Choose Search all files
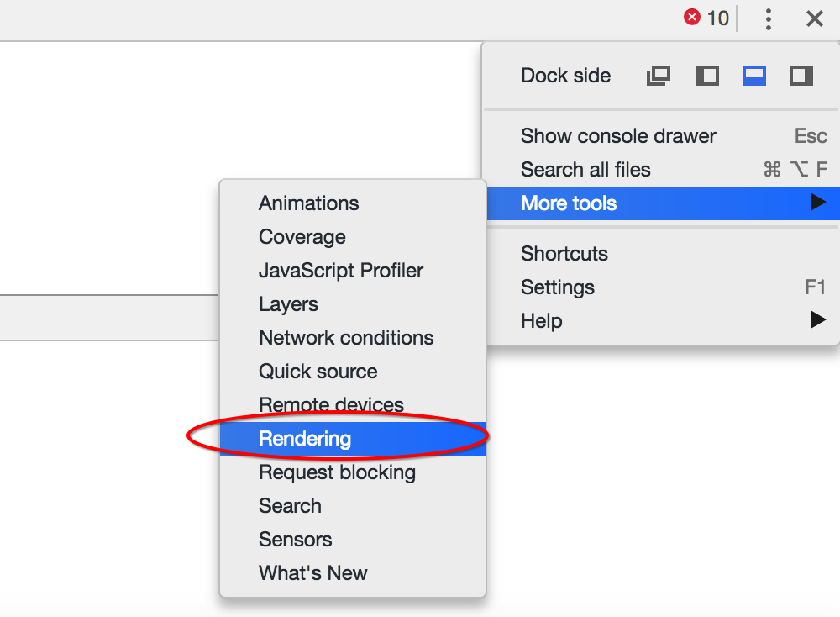 [x=585, y=170]
